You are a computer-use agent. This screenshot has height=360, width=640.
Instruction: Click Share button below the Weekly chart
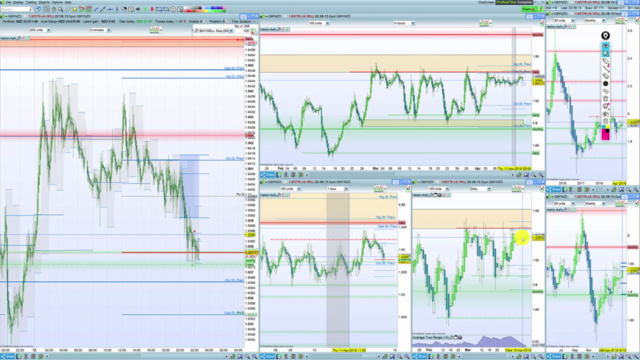[553, 356]
